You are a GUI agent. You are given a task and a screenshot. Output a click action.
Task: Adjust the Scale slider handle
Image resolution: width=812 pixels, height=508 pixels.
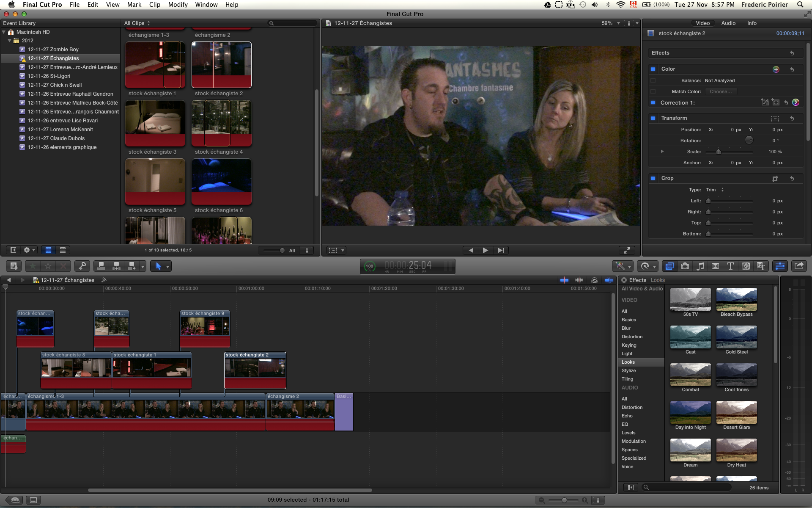(719, 152)
